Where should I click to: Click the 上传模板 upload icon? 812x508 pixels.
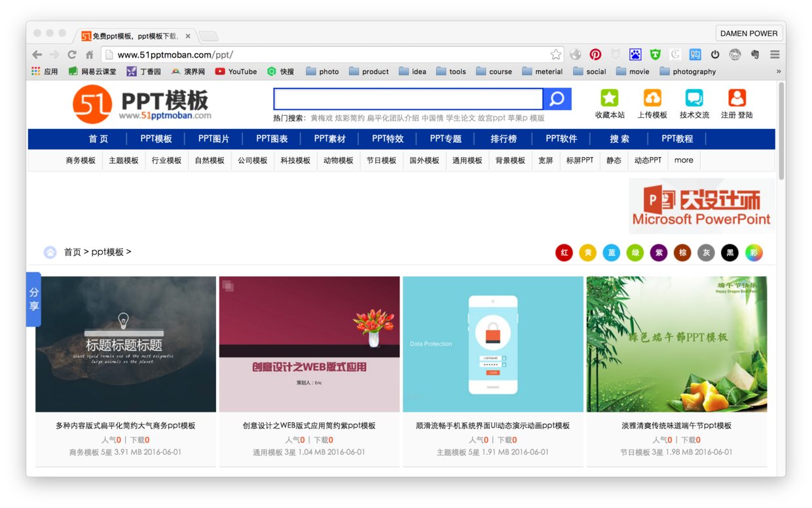[652, 98]
